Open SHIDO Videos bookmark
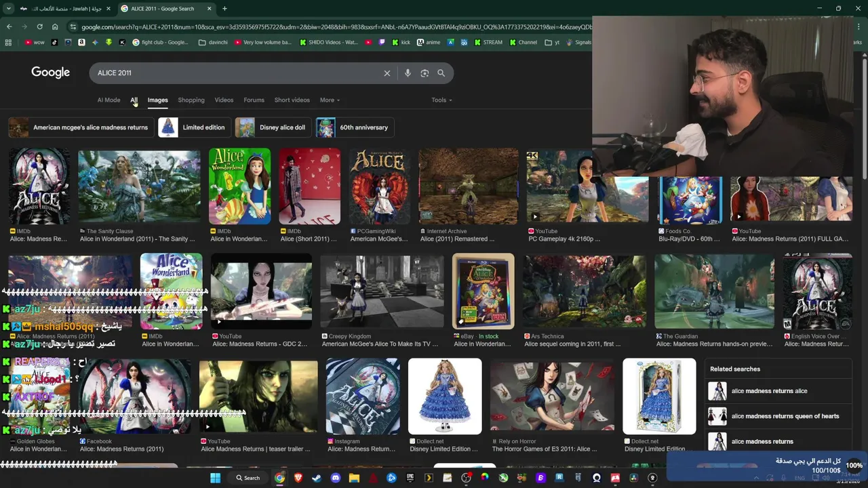Screen dimensions: 868x488 point(328,42)
